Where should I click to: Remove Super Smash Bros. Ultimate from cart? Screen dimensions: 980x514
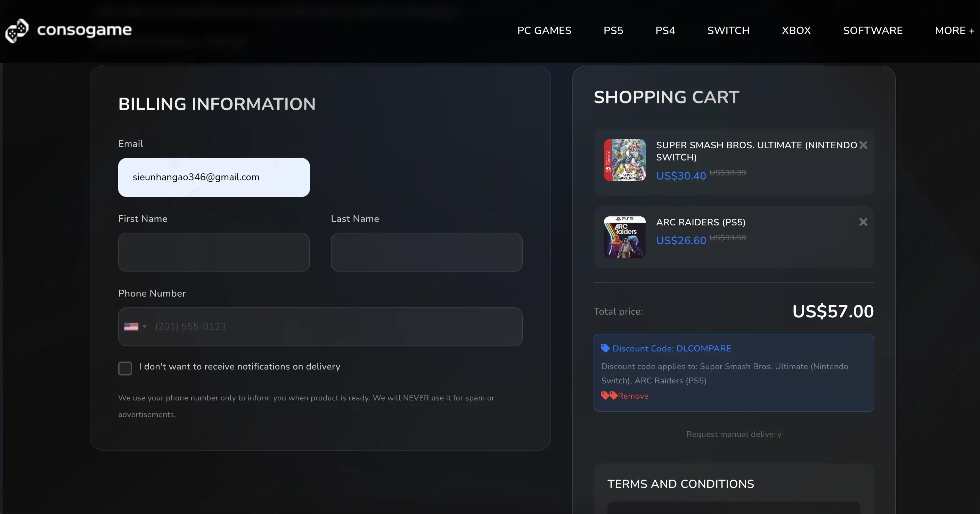point(863,145)
